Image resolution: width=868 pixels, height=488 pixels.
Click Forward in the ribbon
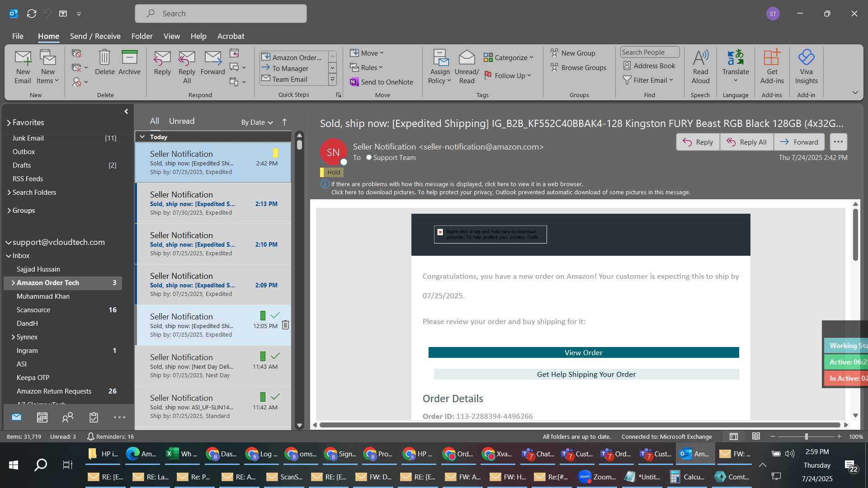coord(212,62)
